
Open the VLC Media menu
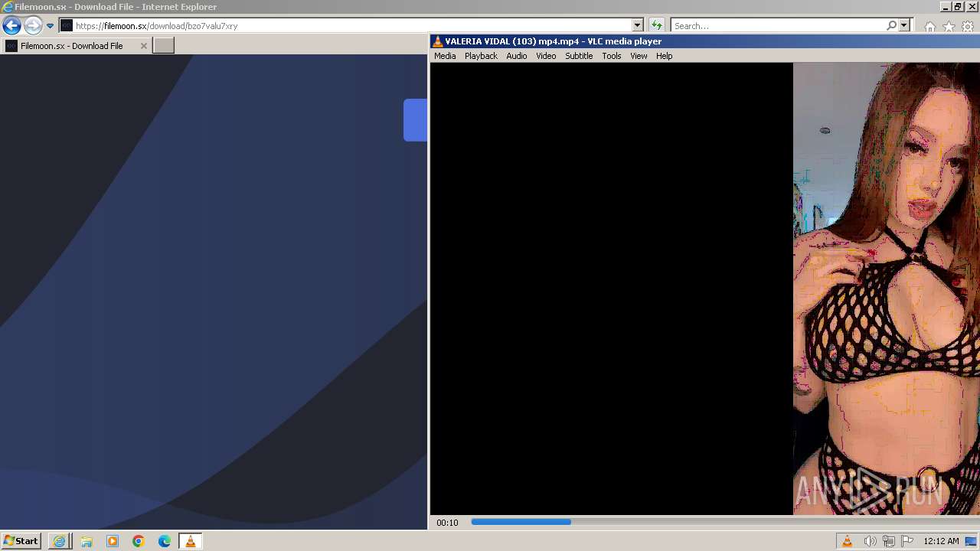point(445,56)
